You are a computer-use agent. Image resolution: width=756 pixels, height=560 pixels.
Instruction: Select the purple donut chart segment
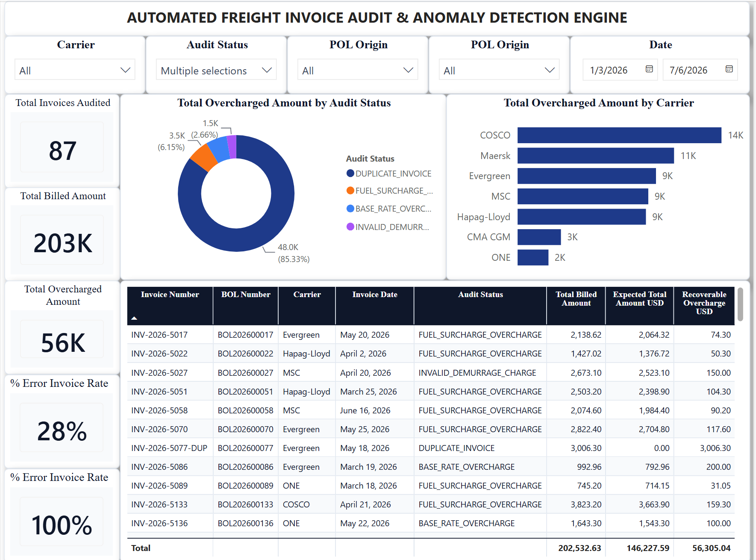click(232, 147)
